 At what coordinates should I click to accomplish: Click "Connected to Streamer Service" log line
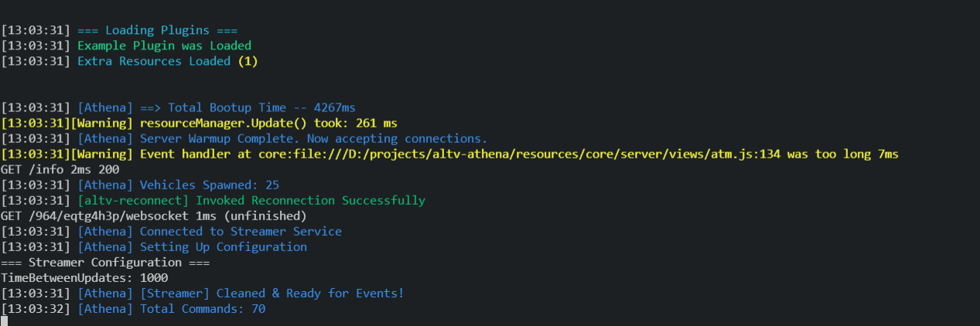pyautogui.click(x=241, y=231)
